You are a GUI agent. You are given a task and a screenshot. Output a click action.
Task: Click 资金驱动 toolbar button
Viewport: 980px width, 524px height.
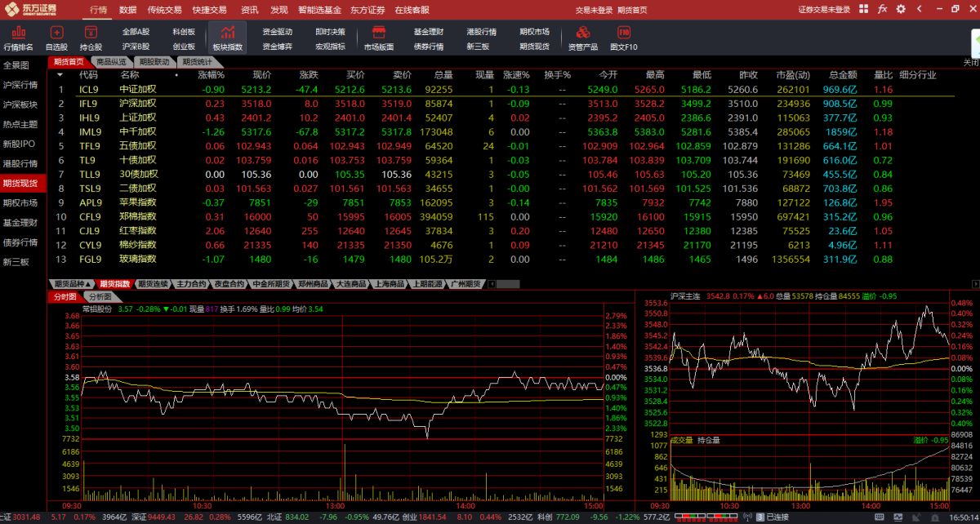278,32
